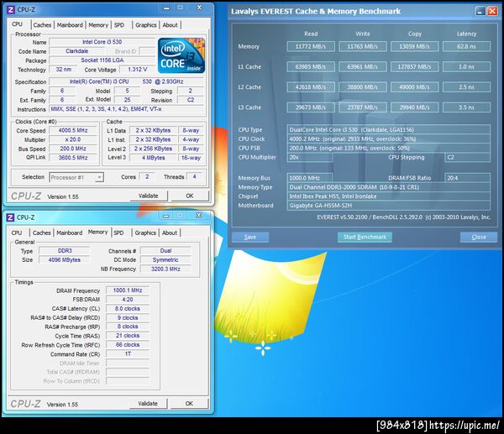Click CPU Type field in EVEREST
Viewport: 504px width, 434px height.
point(389,130)
